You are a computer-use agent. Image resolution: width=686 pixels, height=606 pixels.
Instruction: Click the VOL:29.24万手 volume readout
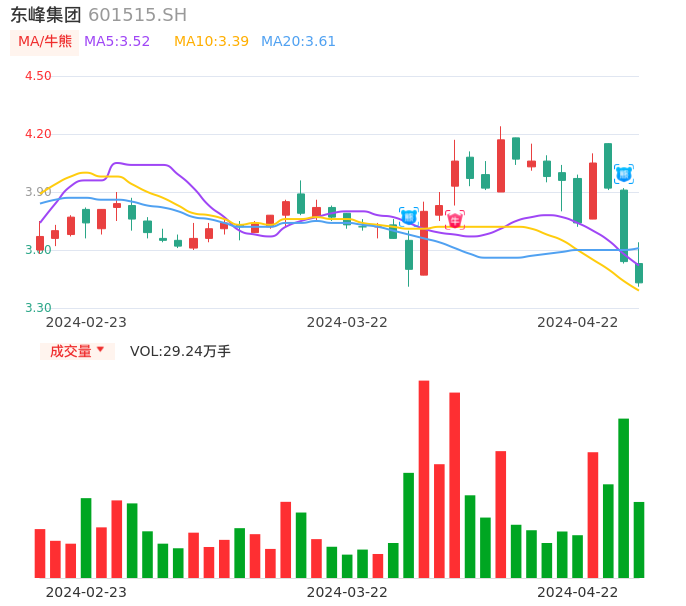(x=180, y=351)
